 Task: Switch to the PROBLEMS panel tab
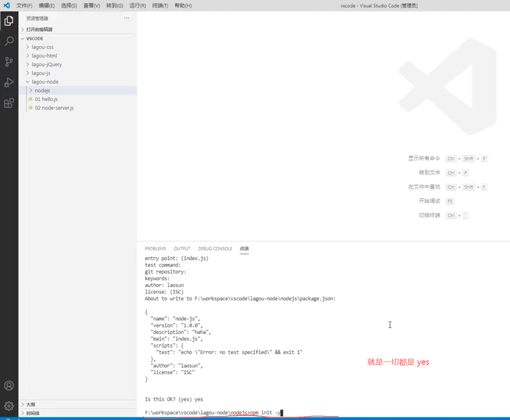pos(155,249)
